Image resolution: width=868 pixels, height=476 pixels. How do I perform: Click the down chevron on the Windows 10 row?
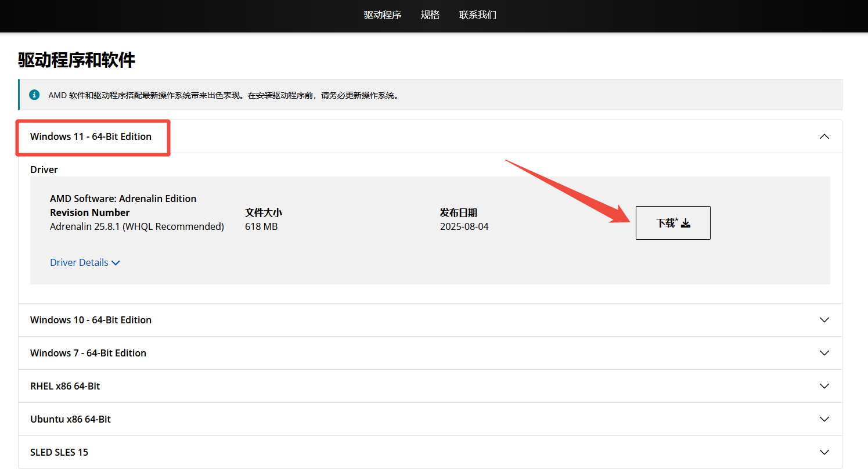point(824,320)
